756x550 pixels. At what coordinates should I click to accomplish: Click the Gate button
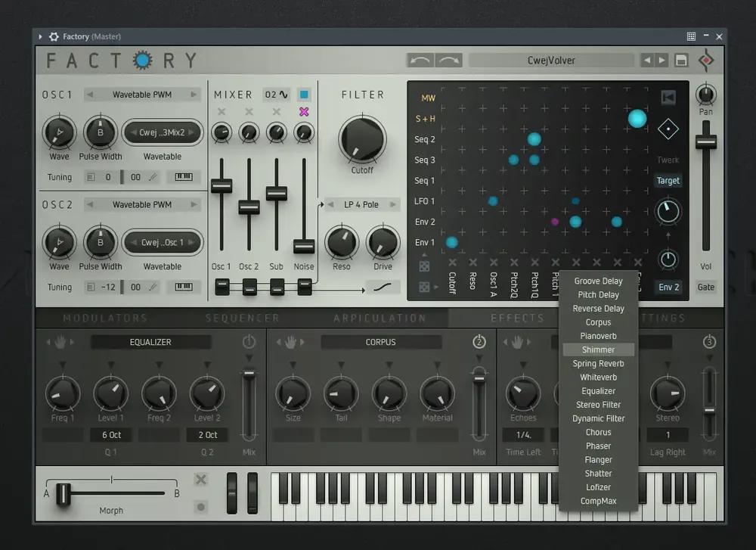706,287
